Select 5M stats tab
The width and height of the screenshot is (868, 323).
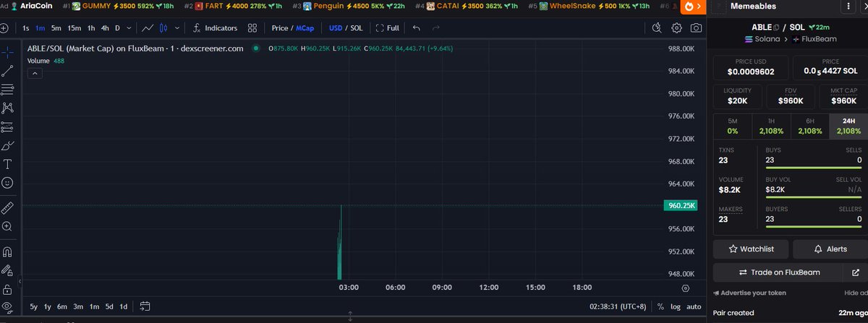[733, 126]
